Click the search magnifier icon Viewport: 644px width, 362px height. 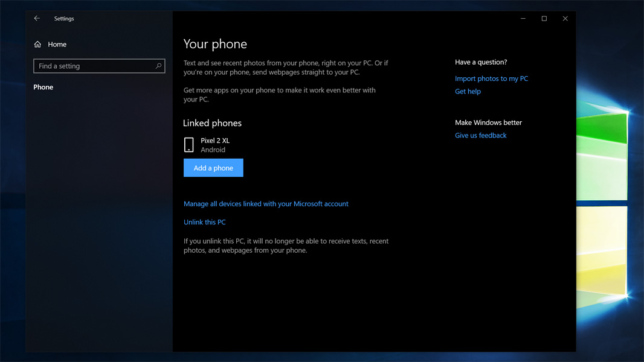(158, 66)
